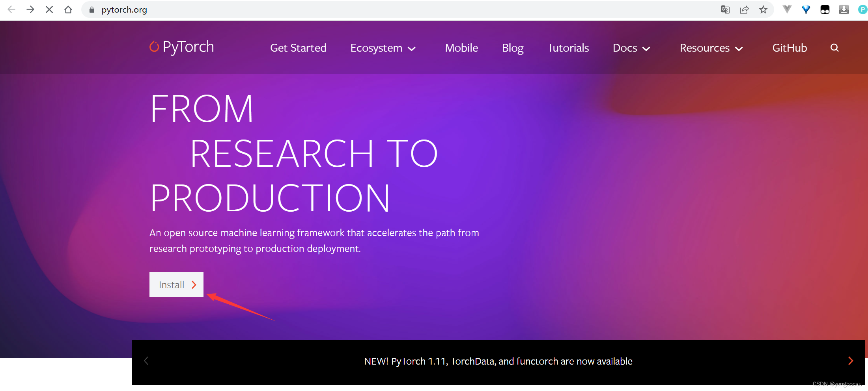Bookmark this page with the star icon
The image size is (868, 391).
(x=763, y=9)
